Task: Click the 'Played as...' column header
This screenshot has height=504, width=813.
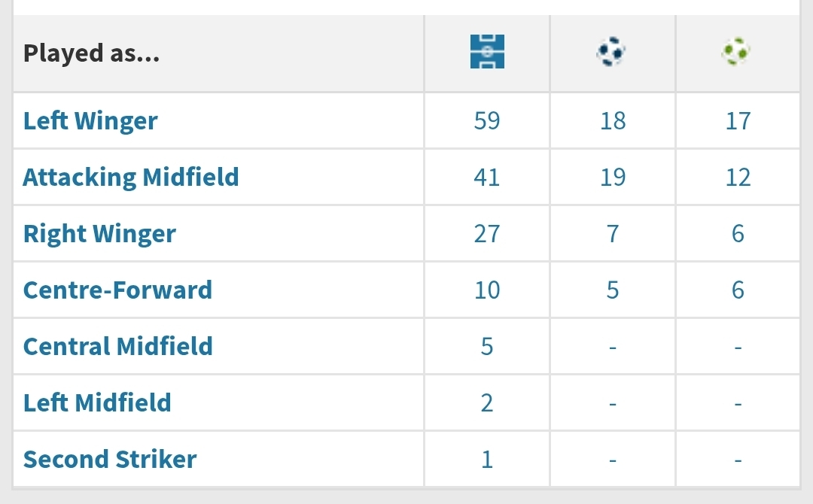Action: 91,53
